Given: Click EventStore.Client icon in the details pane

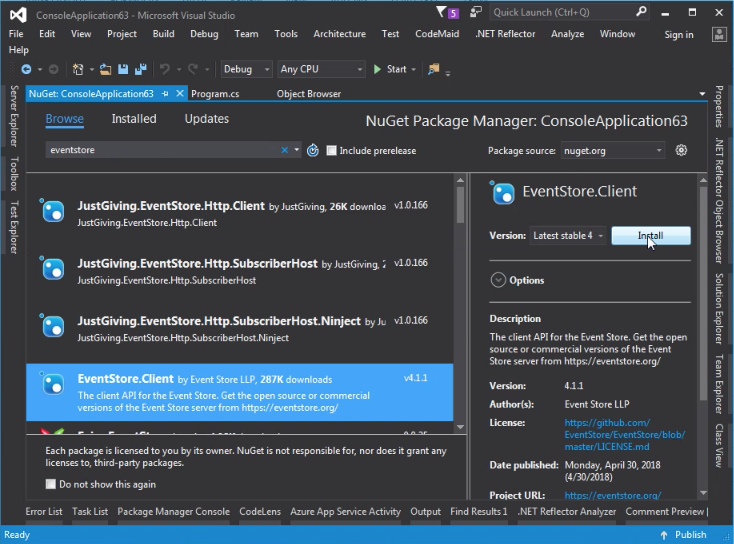Looking at the screenshot, I should click(x=502, y=193).
